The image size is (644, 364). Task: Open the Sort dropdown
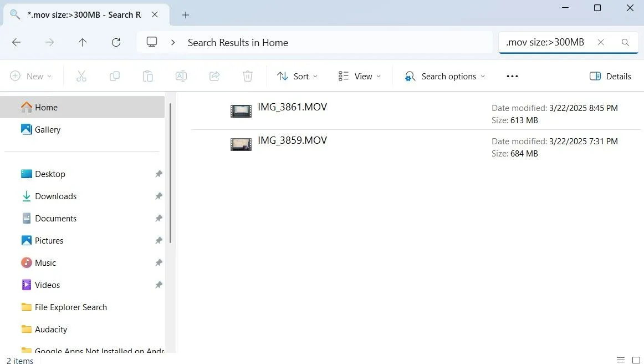tap(298, 76)
